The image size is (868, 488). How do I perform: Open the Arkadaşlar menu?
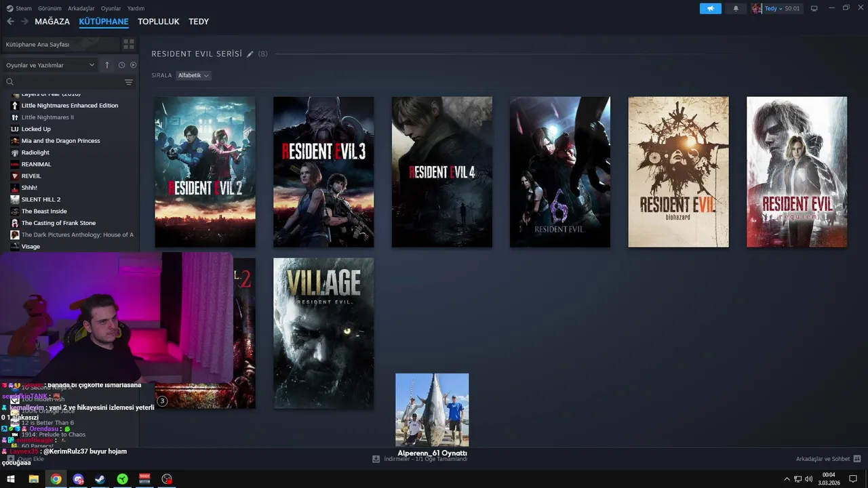click(81, 8)
